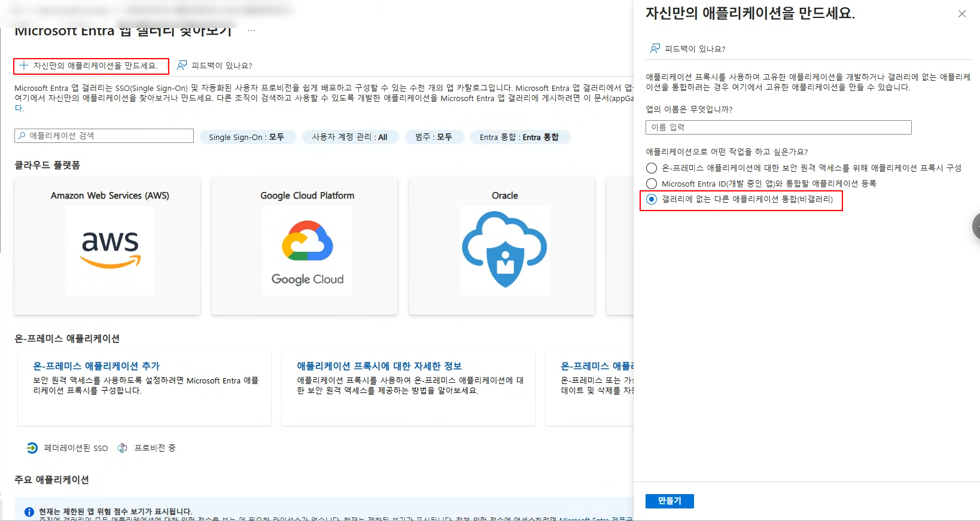
Task: Open 애플리케이션 프록시에 대한 자세한 정보 link
Action: (x=379, y=366)
